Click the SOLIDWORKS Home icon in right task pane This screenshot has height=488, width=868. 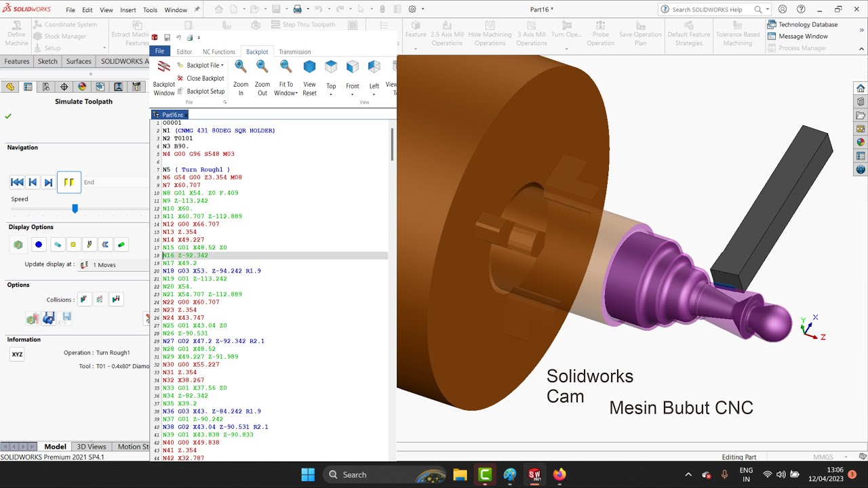tap(861, 88)
